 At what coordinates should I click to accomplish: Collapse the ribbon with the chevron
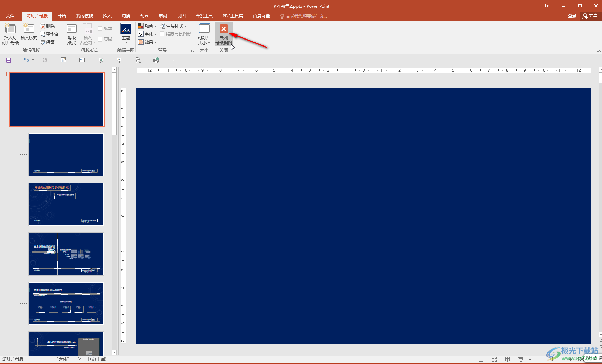coord(599,51)
